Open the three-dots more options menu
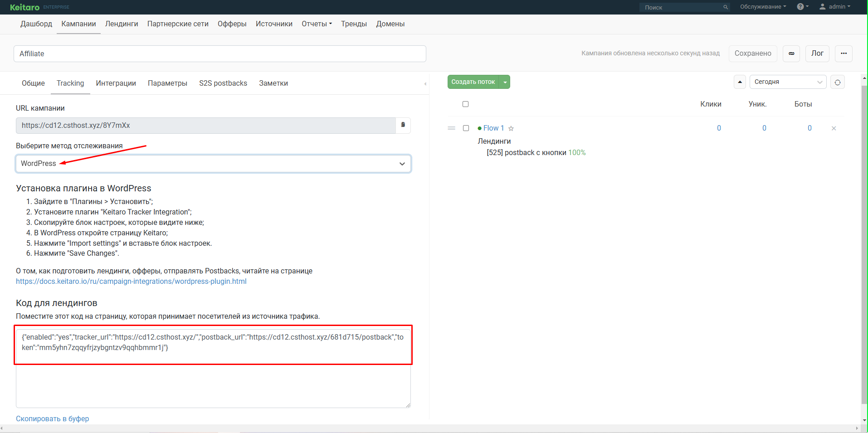This screenshot has height=433, width=868. point(844,54)
